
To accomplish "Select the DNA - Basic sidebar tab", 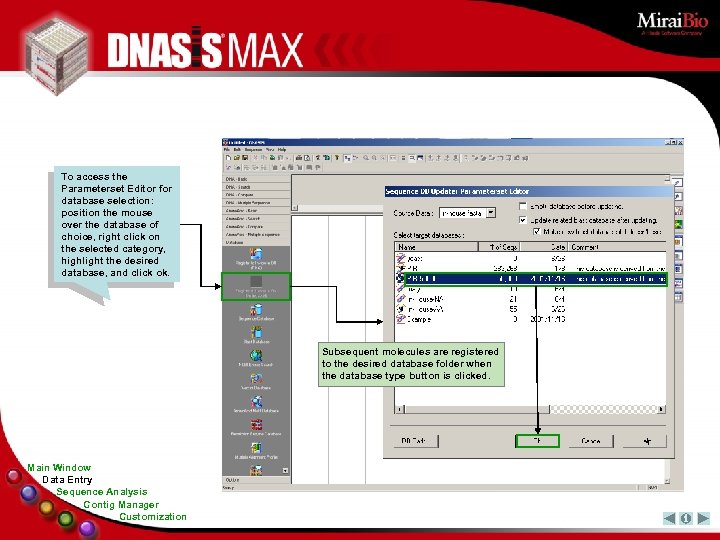I will [256, 179].
